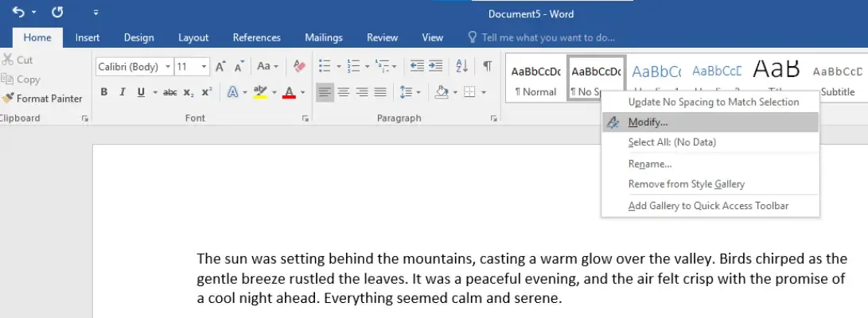Click the Numbering list icon
Screen dimensions: 868x318
point(353,66)
